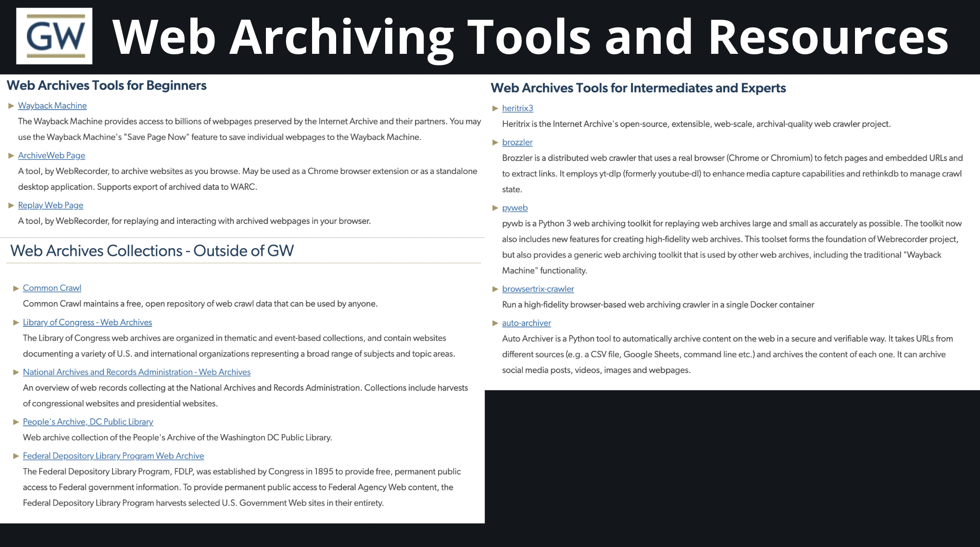Click the arrow bullet beside heritrix3

click(x=495, y=109)
